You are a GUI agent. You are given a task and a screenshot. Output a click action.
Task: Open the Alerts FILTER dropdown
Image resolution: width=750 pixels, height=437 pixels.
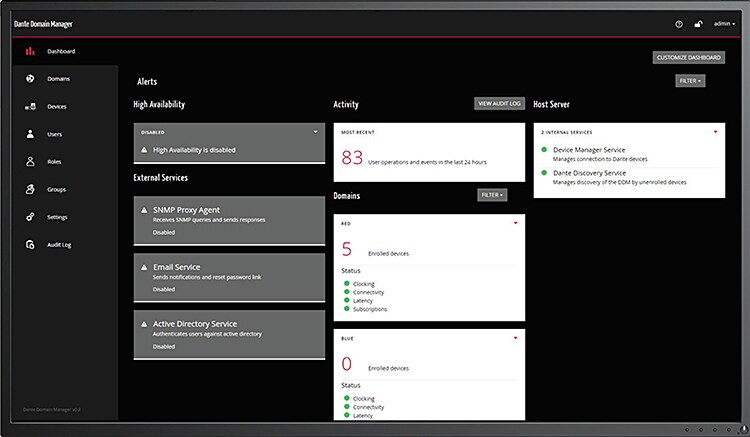tap(690, 80)
